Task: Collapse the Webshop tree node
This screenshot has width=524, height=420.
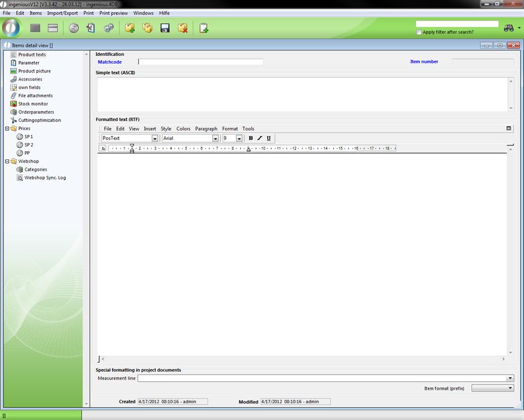Action: point(7,161)
